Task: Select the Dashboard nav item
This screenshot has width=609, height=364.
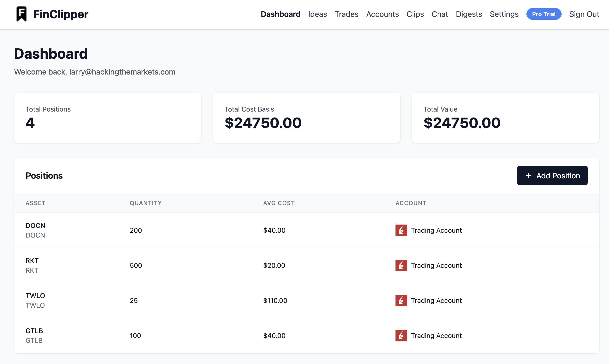Action: click(x=281, y=14)
